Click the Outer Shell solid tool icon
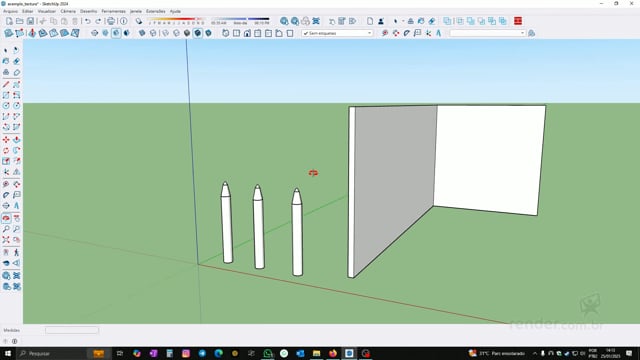This screenshot has width=640, height=360. [448, 21]
